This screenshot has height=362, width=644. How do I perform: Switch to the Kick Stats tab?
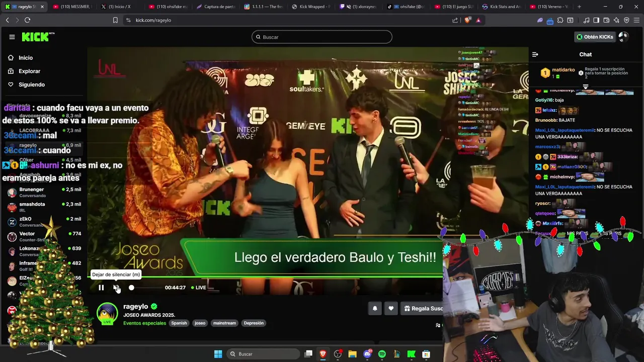(502, 7)
